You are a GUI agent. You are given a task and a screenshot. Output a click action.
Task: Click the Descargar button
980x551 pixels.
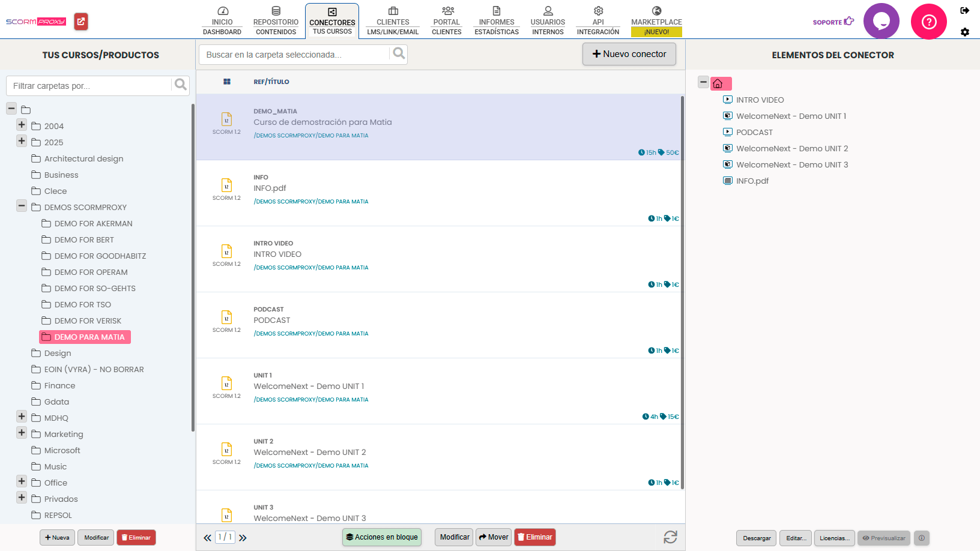tap(757, 538)
